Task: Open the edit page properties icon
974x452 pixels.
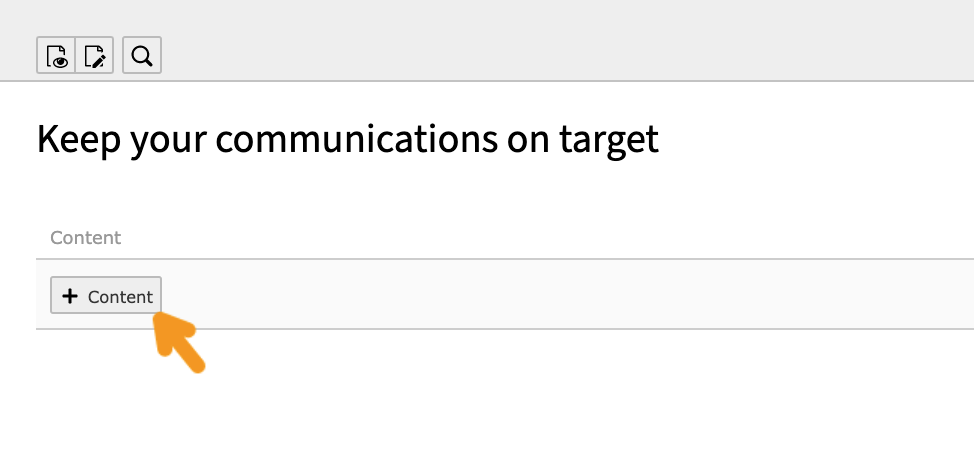Action: coord(95,56)
